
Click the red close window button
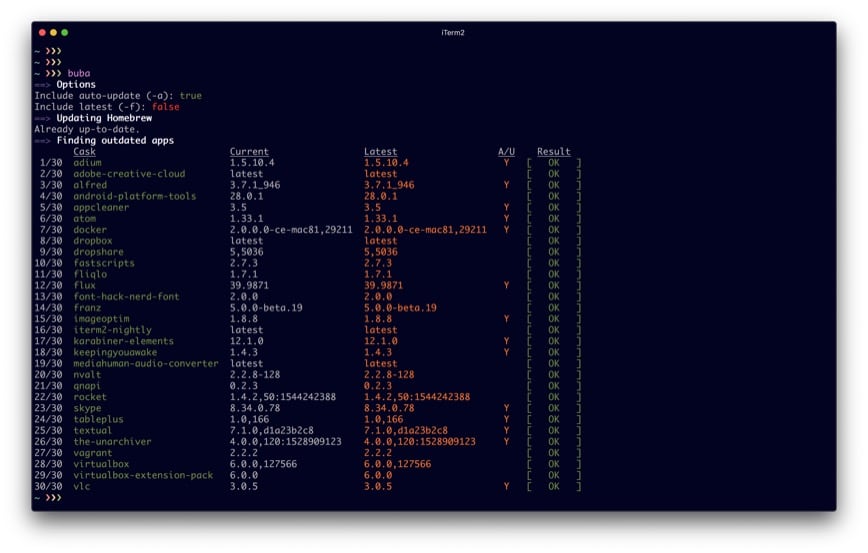(42, 33)
